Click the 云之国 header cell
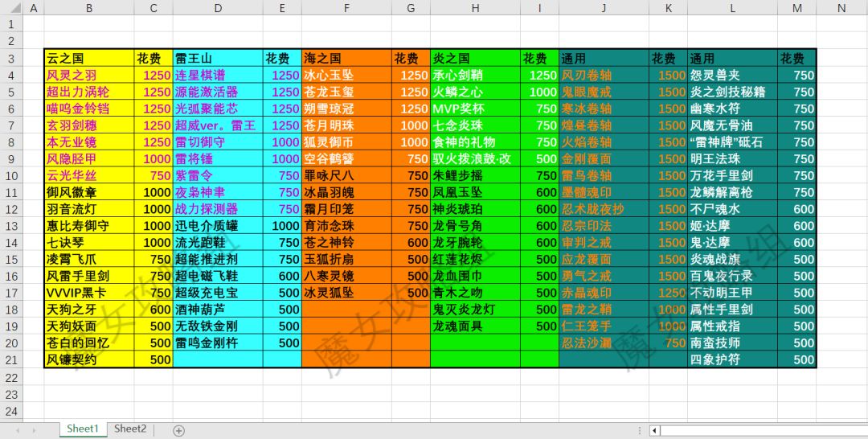This screenshot has width=868, height=439. pos(89,58)
